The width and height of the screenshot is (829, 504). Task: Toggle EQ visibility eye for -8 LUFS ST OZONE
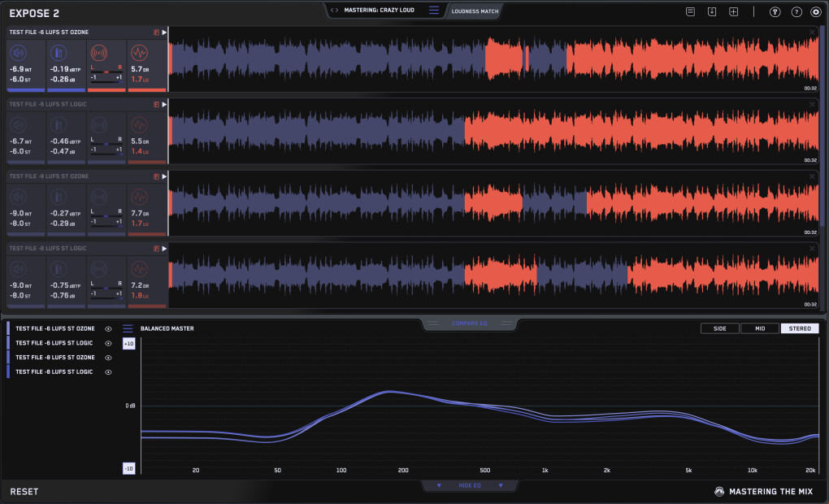click(108, 358)
